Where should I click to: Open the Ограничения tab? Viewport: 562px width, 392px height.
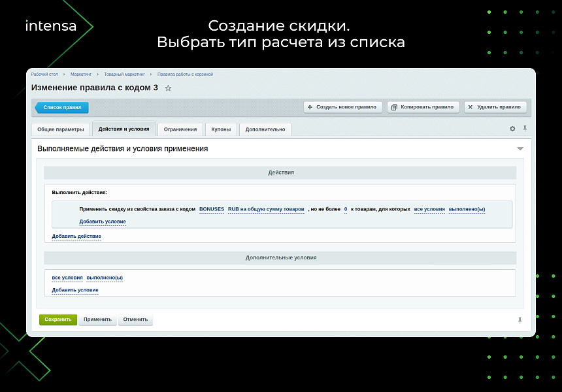(180, 129)
